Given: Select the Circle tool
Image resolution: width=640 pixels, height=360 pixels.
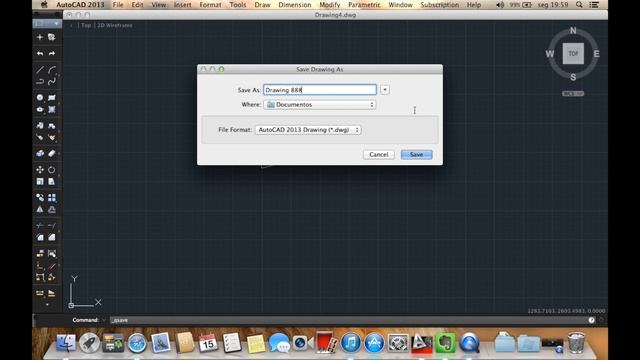Looking at the screenshot, I should (x=40, y=98).
